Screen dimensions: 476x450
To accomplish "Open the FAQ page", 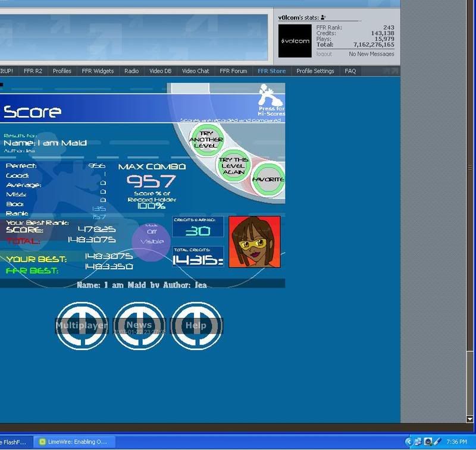I will pyautogui.click(x=350, y=71).
